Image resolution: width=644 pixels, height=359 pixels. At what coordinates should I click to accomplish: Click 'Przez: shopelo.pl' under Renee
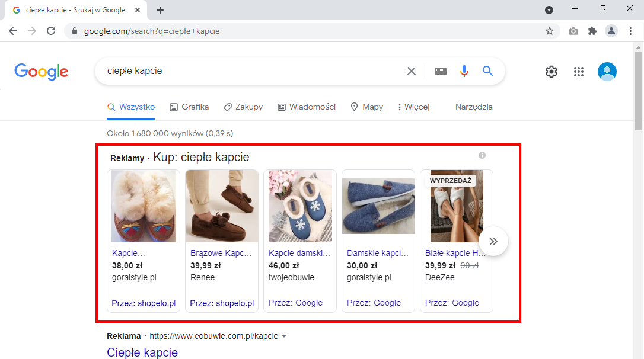tap(222, 303)
